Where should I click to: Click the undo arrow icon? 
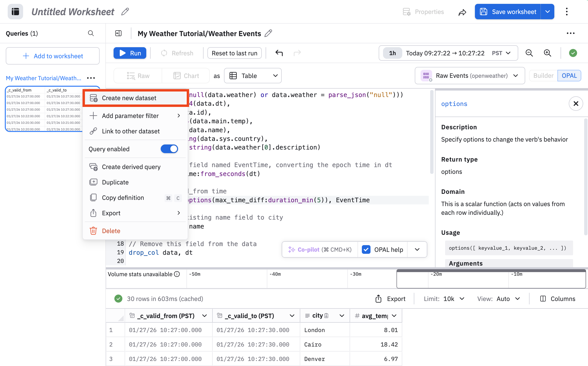point(279,53)
